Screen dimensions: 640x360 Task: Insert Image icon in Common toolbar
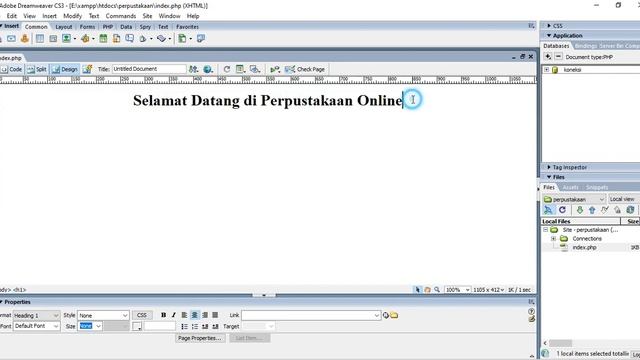(x=66, y=39)
